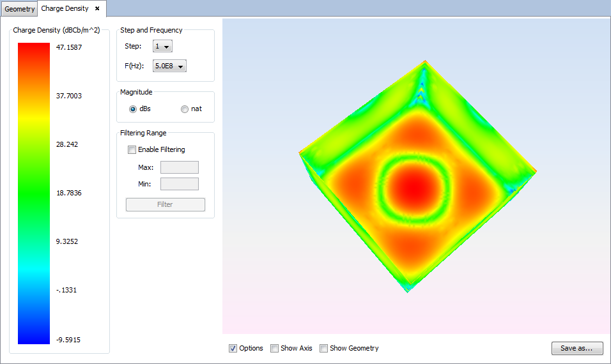This screenshot has height=364, width=611.
Task: Click the Max filter input field
Action: click(x=179, y=167)
